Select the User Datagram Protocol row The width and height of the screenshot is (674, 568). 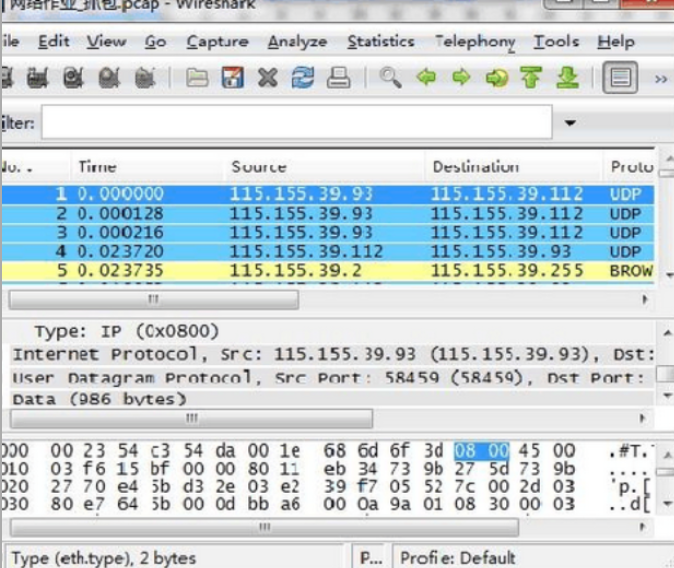coord(333,378)
